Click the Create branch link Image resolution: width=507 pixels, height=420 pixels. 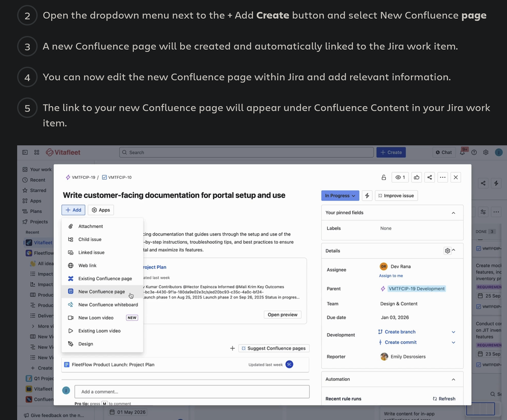400,332
